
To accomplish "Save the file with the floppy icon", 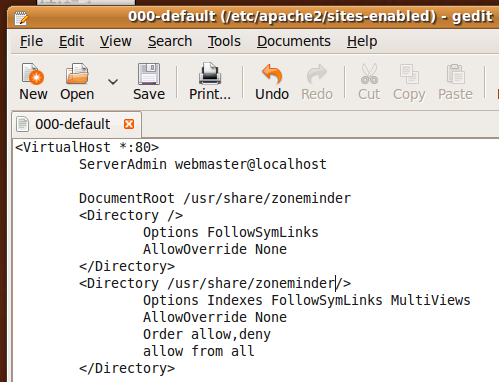I will click(x=149, y=73).
